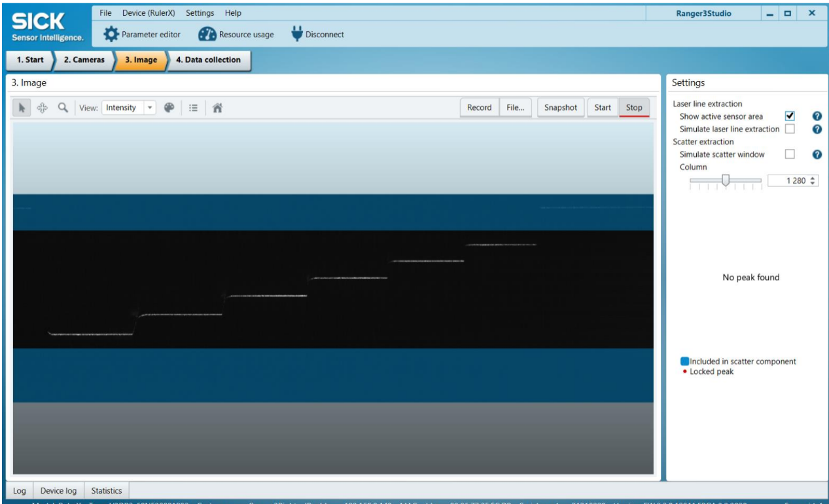The height and width of the screenshot is (504, 829).
Task: Select the pointer arrow tool
Action: (22, 108)
